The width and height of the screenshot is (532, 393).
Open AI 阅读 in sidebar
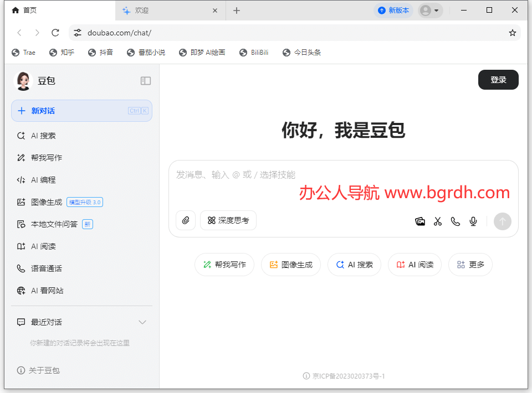[x=82, y=246]
